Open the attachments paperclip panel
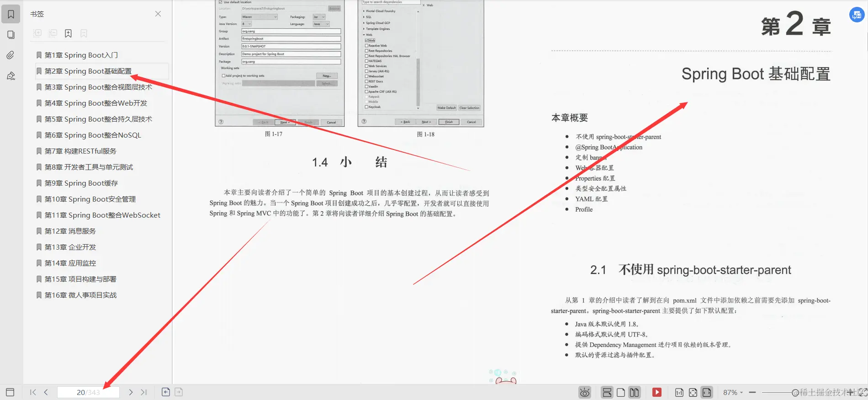Screen dimensions: 868x400 [11, 55]
